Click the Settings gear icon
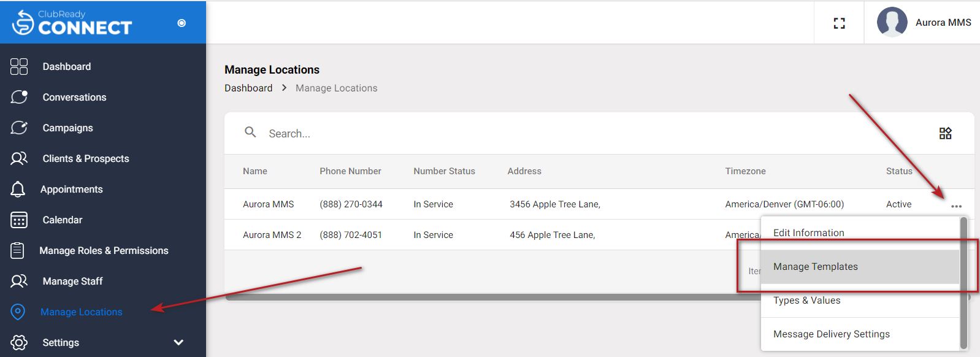 tap(19, 342)
